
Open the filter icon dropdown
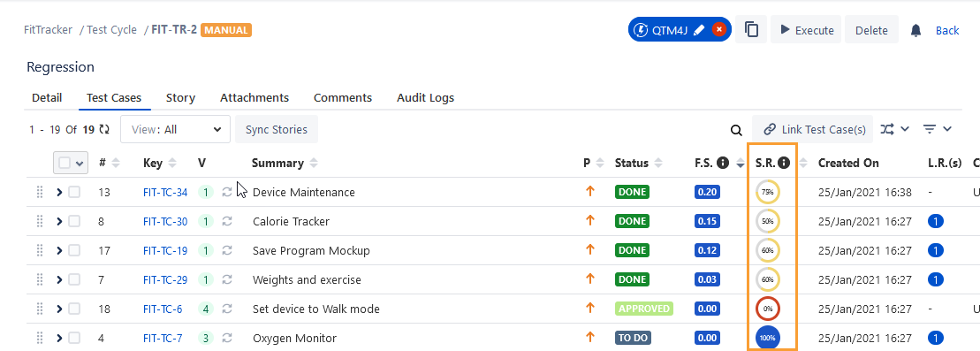tap(938, 129)
